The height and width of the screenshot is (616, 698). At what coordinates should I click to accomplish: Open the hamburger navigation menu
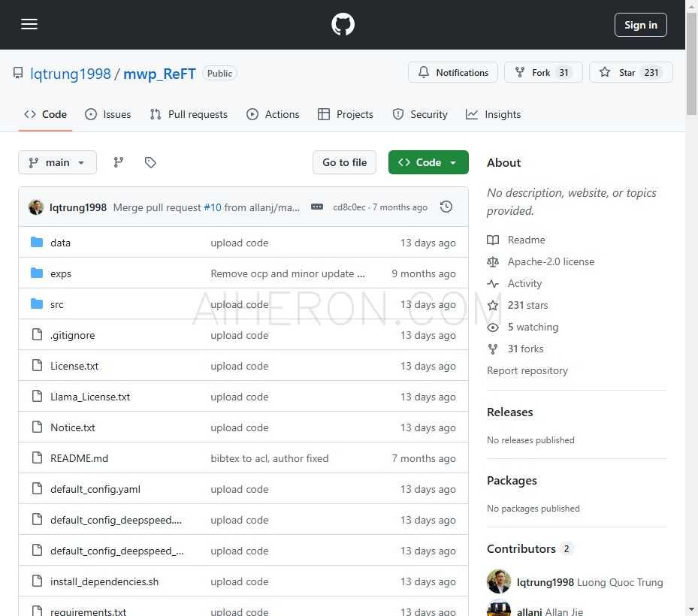pos(29,25)
